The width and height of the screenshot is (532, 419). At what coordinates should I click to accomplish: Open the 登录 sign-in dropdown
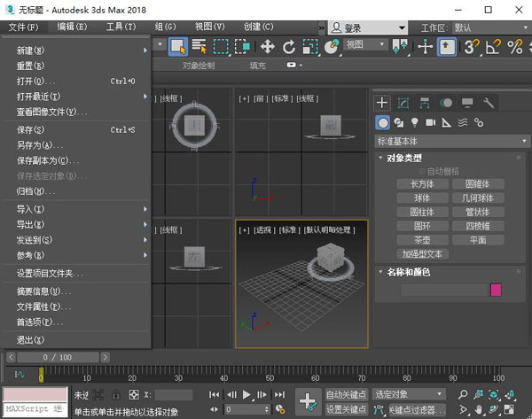click(x=368, y=27)
